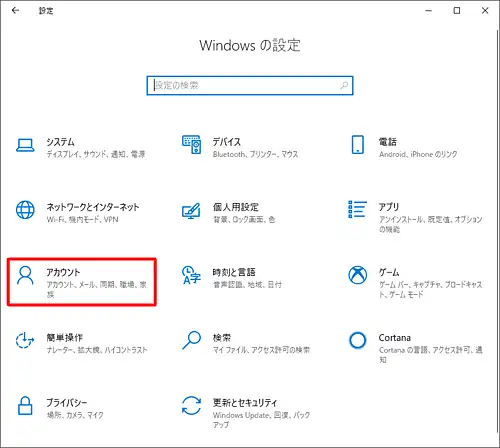The height and width of the screenshot is (448, 500).
Task: Maximize the Settings window
Action: pyautogui.click(x=457, y=11)
